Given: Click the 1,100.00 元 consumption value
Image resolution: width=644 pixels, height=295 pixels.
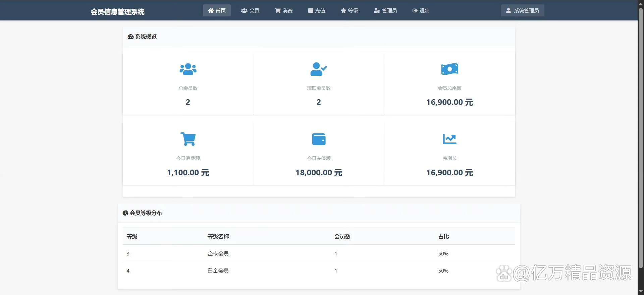Looking at the screenshot, I should 188,173.
